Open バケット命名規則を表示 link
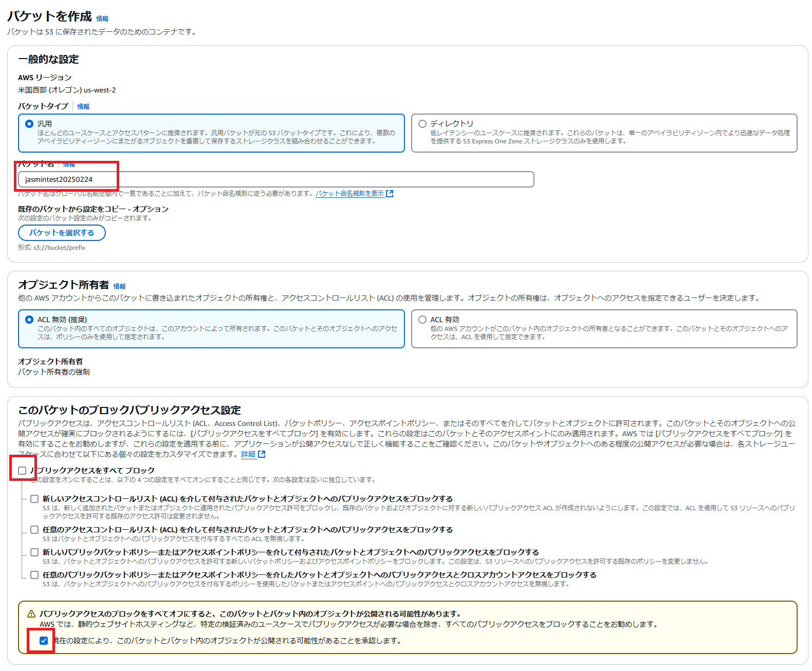Screen dimensions: 812x671 [x=349, y=194]
